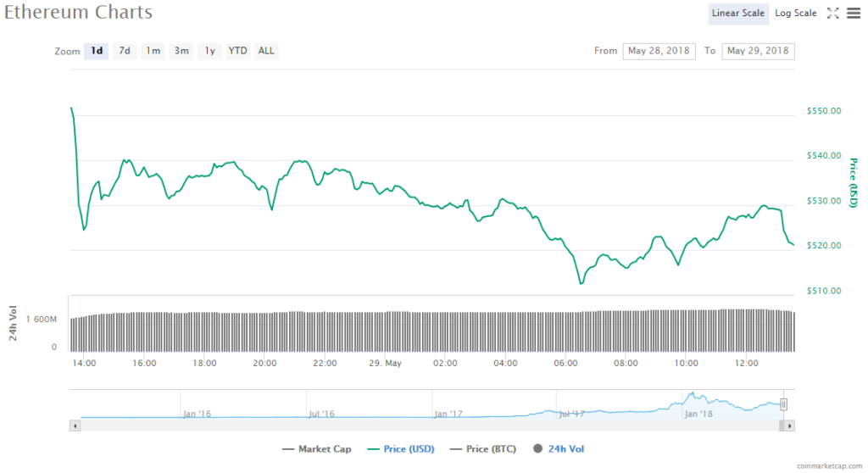Click the Ethereum Charts heading
868x473 pixels.
point(78,12)
